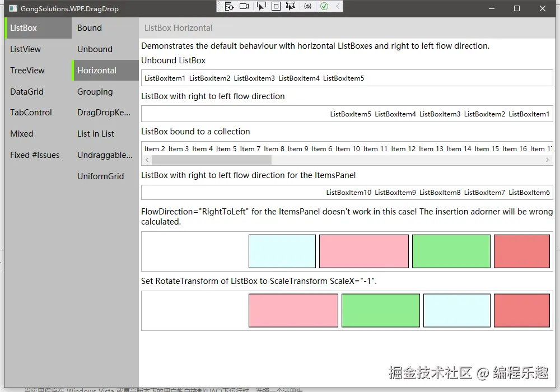Viewport: 560px width, 392px height.
Task: Select ListBoxItem6 in the ItemsPanel list
Action: click(529, 193)
